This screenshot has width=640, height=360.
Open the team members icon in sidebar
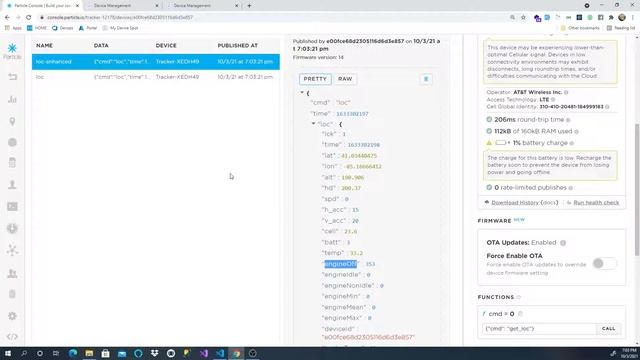tap(12, 273)
